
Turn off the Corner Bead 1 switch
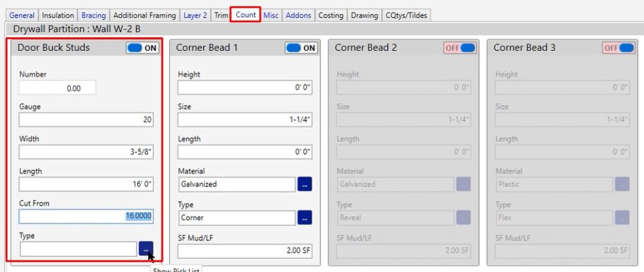[301, 48]
